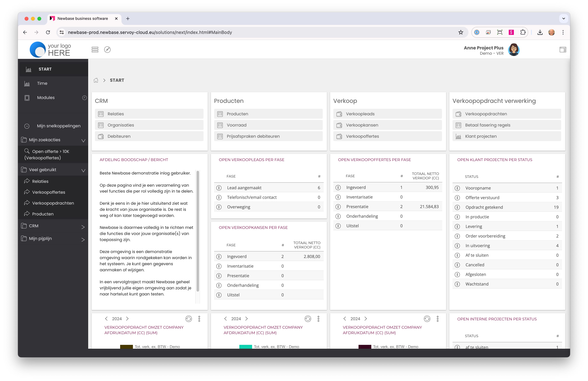Collapse Mijn snelkoppelingen with minus icon
This screenshot has width=588, height=381.
point(27,126)
